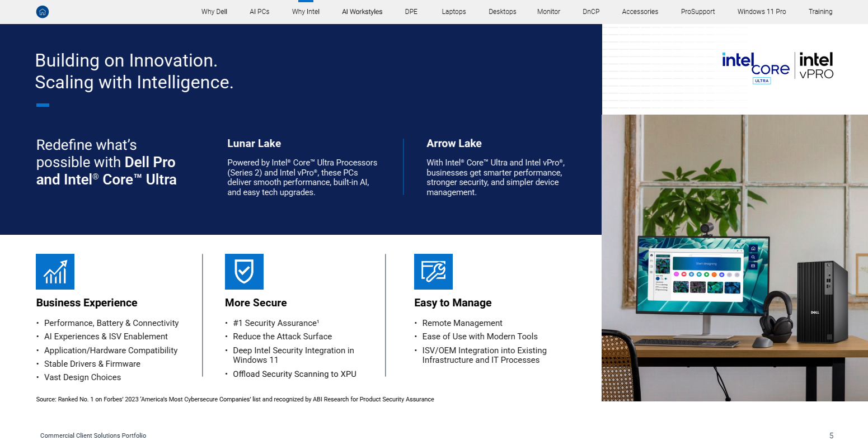The width and height of the screenshot is (868, 445).
Task: Click the desktop workspace photo
Action: pos(734,258)
